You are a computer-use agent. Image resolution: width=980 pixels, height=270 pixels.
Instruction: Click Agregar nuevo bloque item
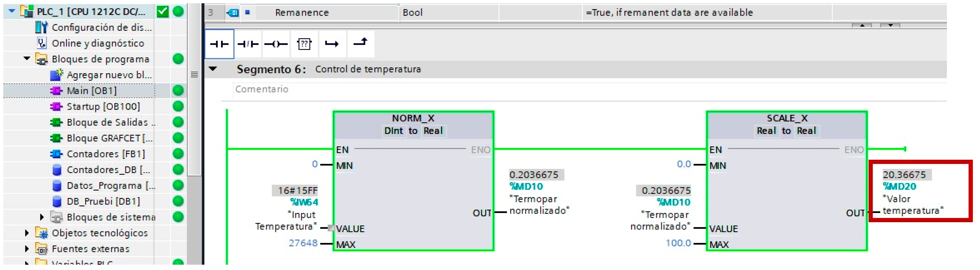click(x=109, y=75)
